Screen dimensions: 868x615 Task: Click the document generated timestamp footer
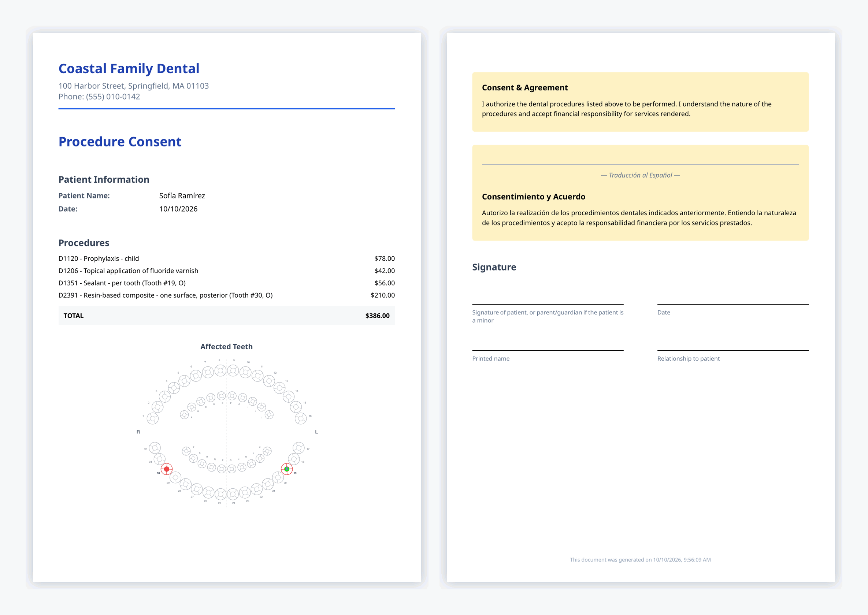tap(640, 560)
